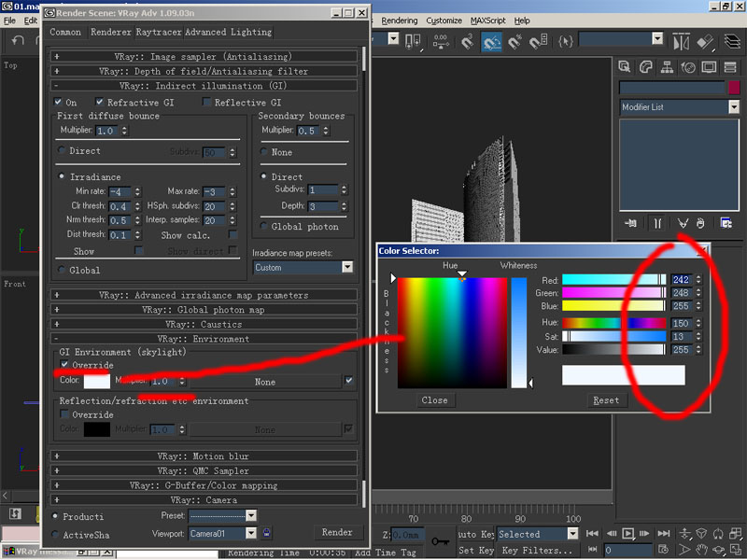Jump to the animation end frame
Screen dimensions: 747x560
click(x=664, y=533)
